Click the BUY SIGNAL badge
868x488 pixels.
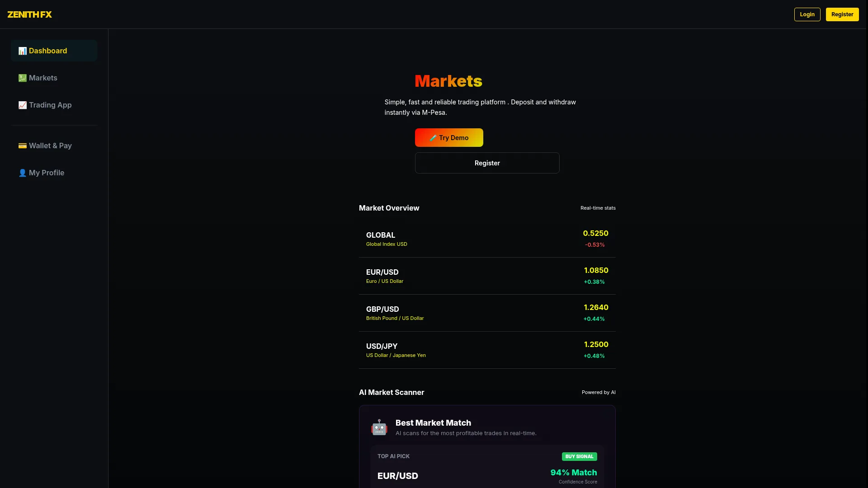click(x=579, y=456)
